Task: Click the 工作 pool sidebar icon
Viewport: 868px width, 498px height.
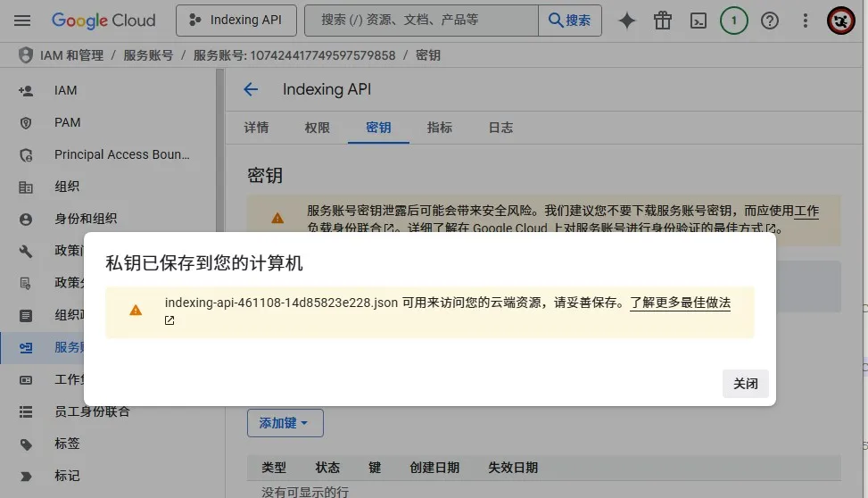Action: click(x=26, y=380)
